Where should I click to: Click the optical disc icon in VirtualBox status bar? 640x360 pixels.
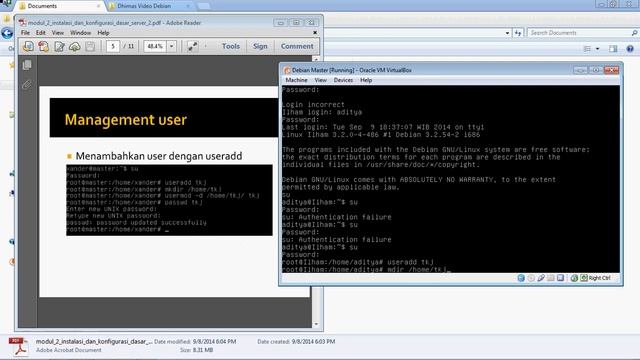click(x=531, y=278)
